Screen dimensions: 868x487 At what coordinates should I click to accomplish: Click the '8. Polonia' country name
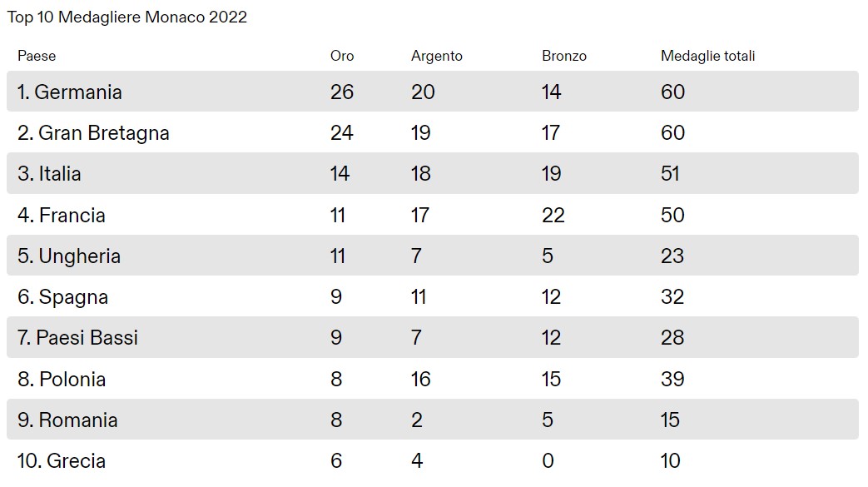[x=62, y=380]
